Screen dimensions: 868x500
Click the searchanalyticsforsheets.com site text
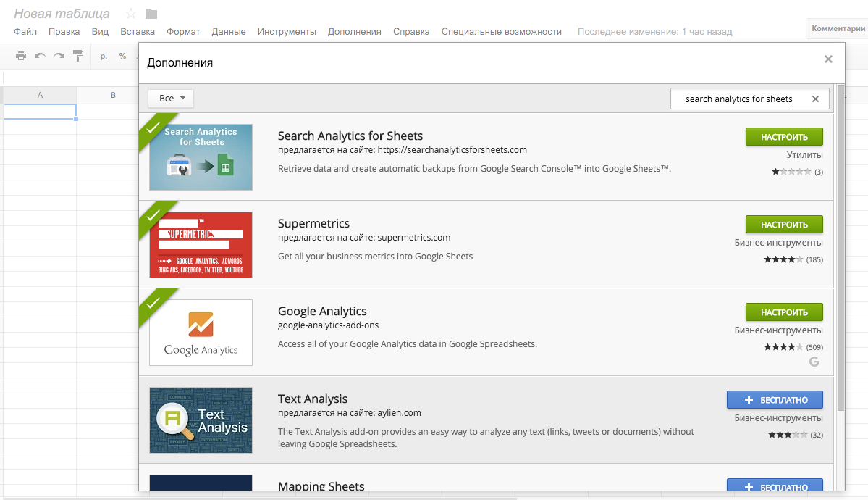tap(452, 150)
